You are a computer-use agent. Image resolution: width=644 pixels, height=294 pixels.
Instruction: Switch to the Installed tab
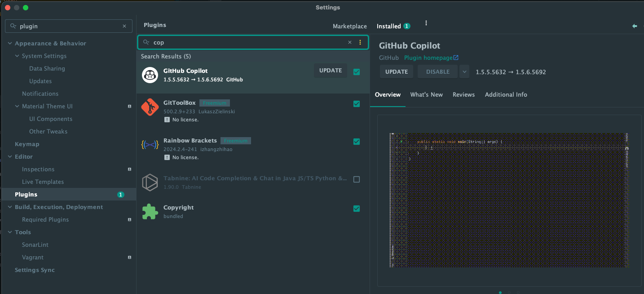tap(388, 26)
